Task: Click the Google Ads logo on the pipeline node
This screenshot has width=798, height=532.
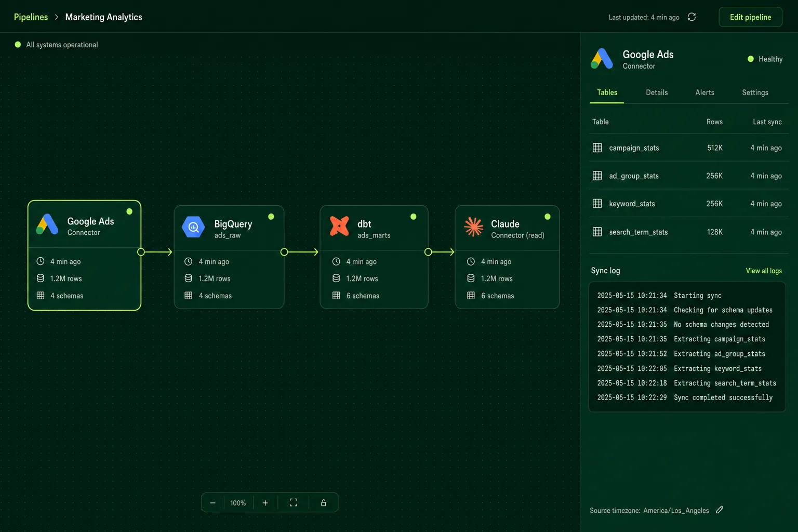Action: pyautogui.click(x=47, y=224)
